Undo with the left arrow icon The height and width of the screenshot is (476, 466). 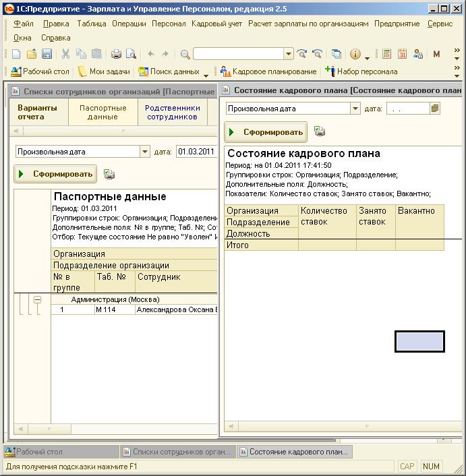pos(151,55)
